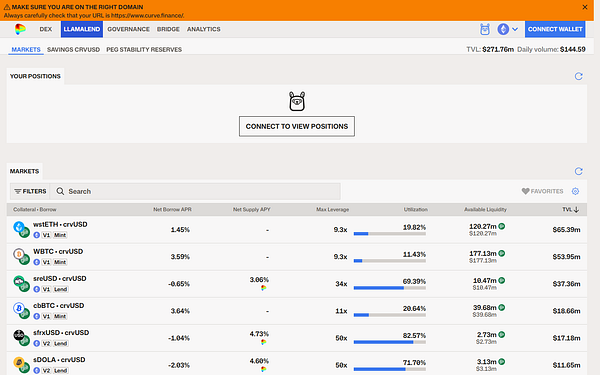Click the 3.59% borrow APR for WBTC
Viewport: 600px width, 375px height.
pos(180,257)
